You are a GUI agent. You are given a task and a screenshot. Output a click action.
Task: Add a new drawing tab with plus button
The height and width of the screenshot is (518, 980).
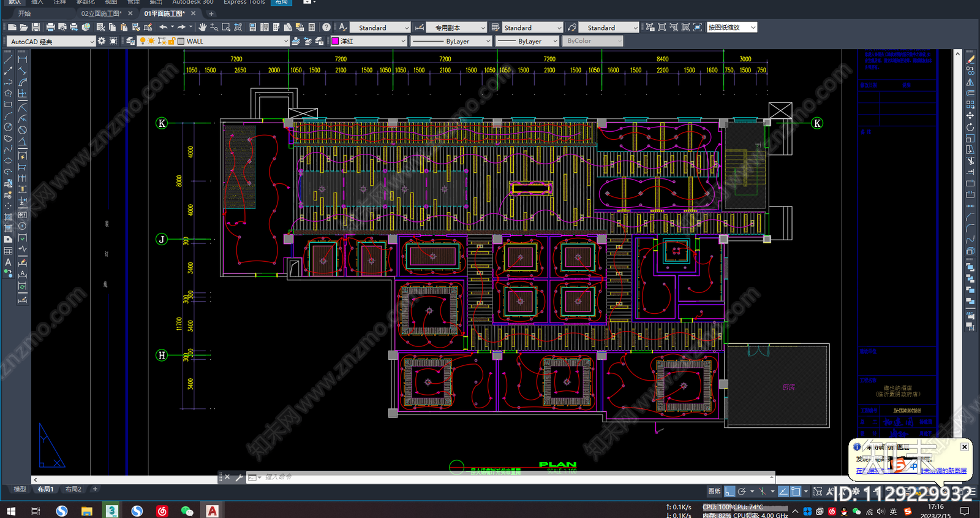tap(211, 13)
